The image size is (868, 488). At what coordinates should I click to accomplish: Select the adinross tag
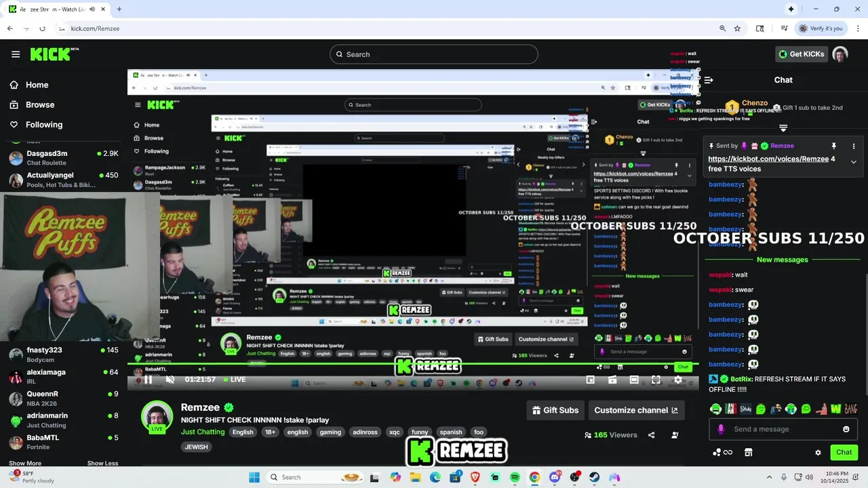365,432
